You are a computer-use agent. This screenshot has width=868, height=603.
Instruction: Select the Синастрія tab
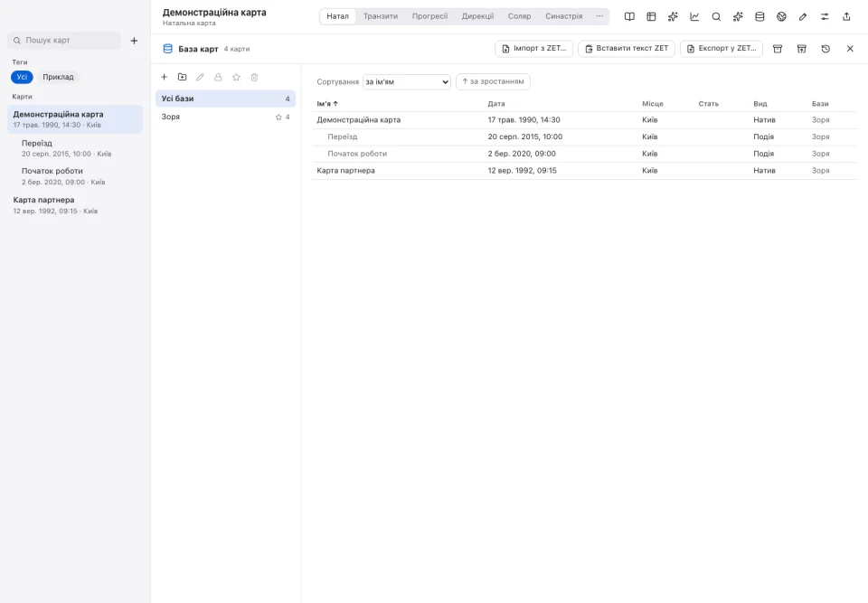[x=563, y=16]
